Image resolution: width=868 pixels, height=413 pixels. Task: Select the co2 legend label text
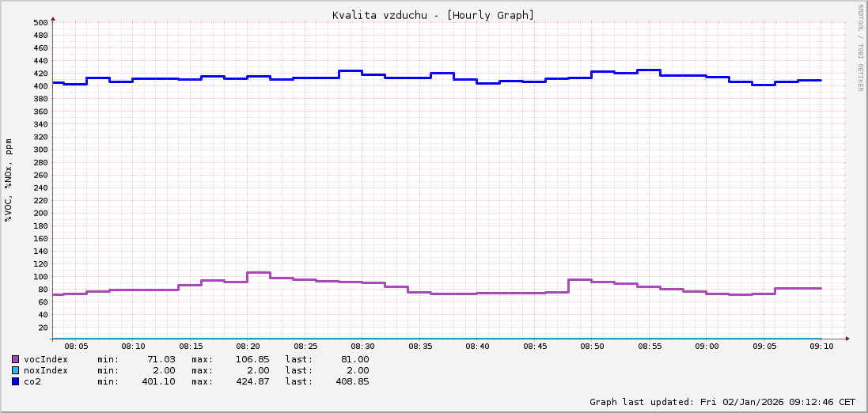(x=32, y=381)
